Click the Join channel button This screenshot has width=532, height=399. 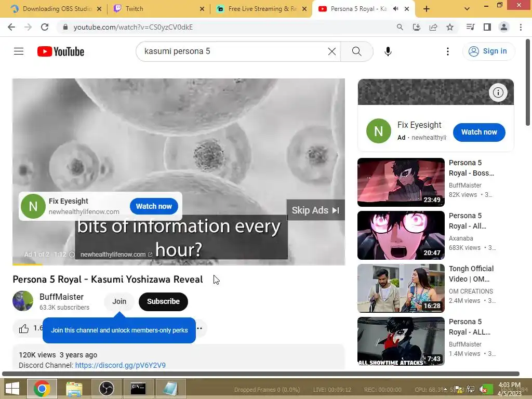(119, 301)
